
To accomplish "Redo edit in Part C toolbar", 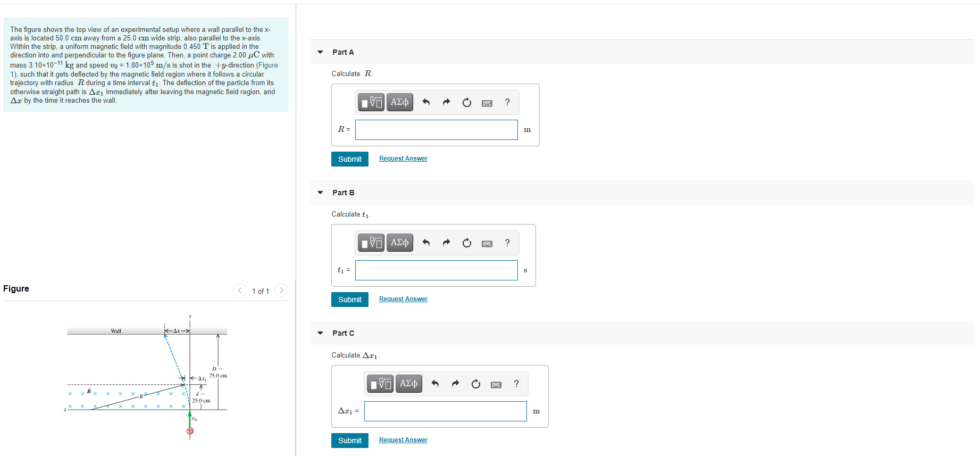I will tap(455, 384).
